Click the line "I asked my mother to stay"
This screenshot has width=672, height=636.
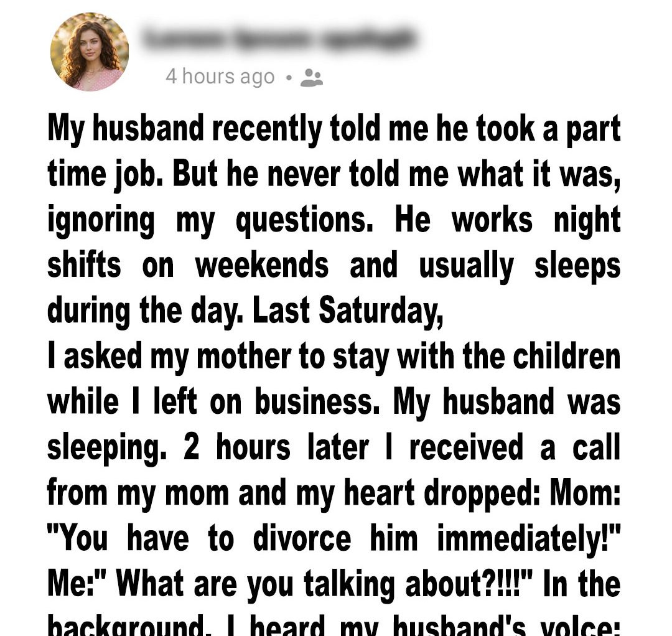tap(334, 357)
